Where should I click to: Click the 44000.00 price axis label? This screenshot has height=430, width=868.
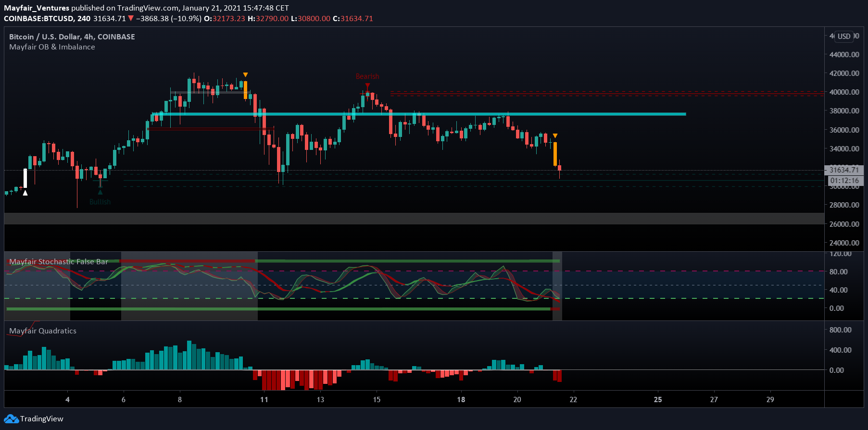tap(844, 54)
